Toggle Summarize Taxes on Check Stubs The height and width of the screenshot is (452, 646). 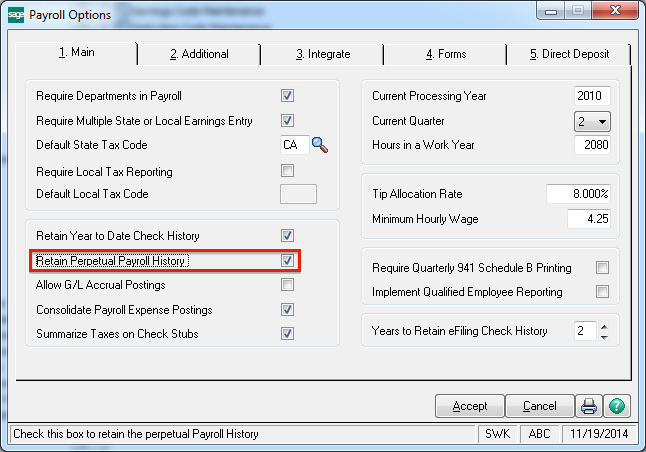point(288,334)
